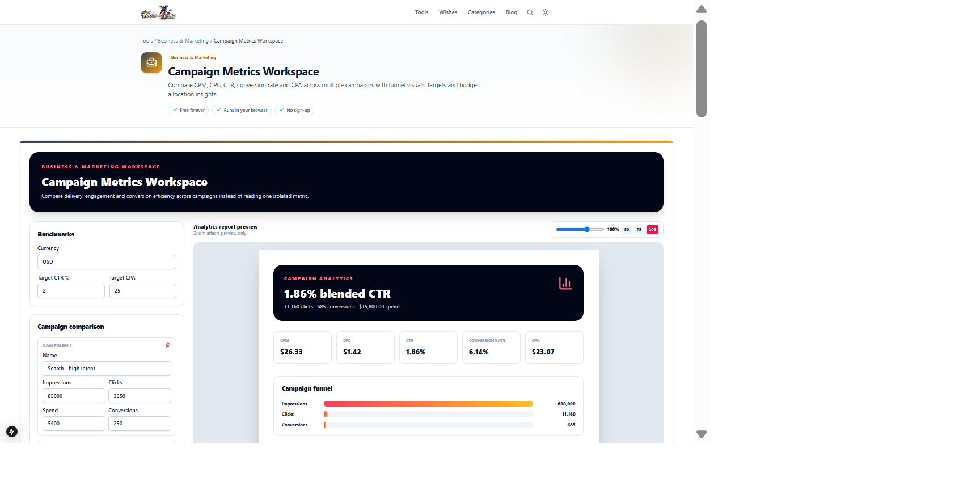The image size is (980, 499).
Task: Click the scroll up arrow
Action: tap(702, 9)
